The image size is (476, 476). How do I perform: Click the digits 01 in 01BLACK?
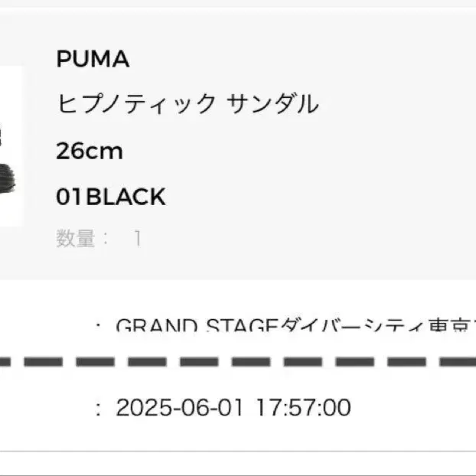click(x=69, y=197)
